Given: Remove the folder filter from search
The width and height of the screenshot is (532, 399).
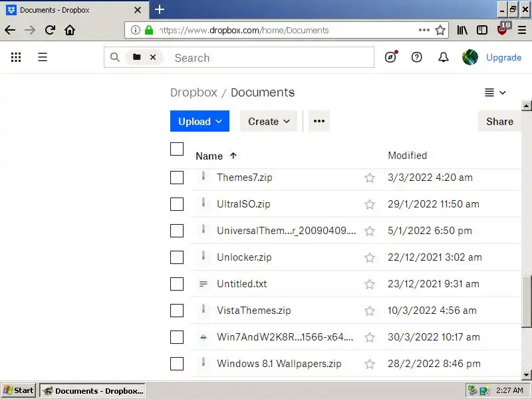Looking at the screenshot, I should point(153,57).
